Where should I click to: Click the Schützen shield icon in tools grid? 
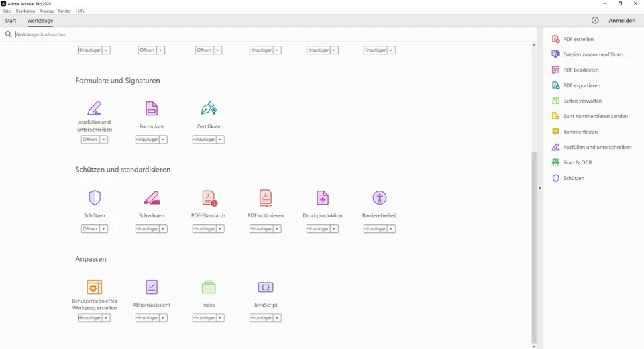95,198
